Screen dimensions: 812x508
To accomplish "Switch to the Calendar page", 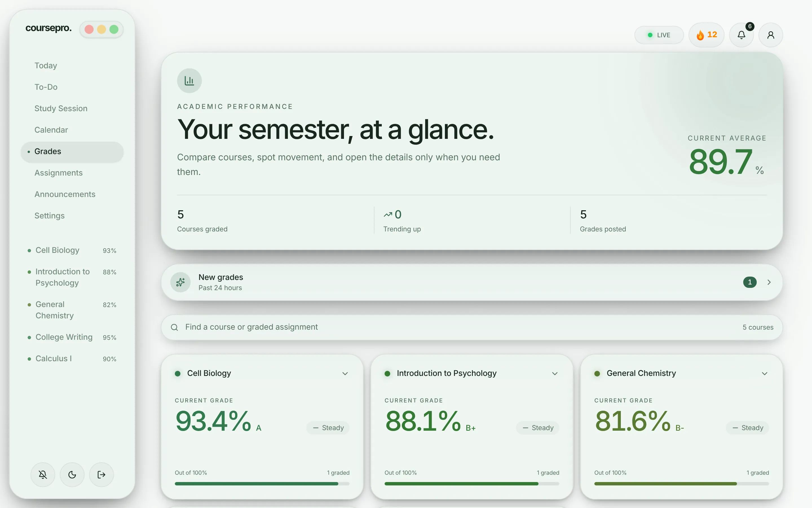I will point(72,130).
